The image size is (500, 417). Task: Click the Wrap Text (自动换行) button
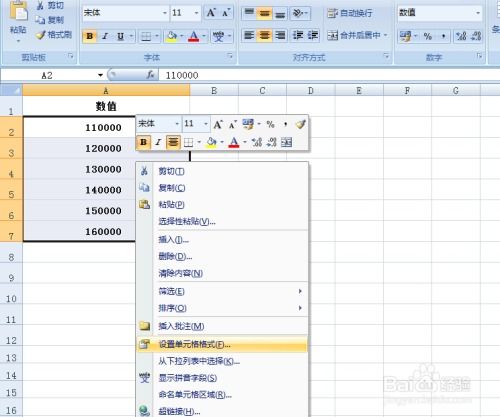coord(350,13)
